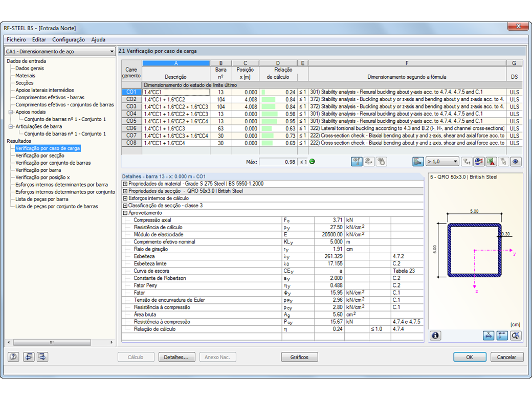The height and width of the screenshot is (400, 532).
Task: Expand Propriedades da secção QRO 50x3.0
Action: pos(125,191)
